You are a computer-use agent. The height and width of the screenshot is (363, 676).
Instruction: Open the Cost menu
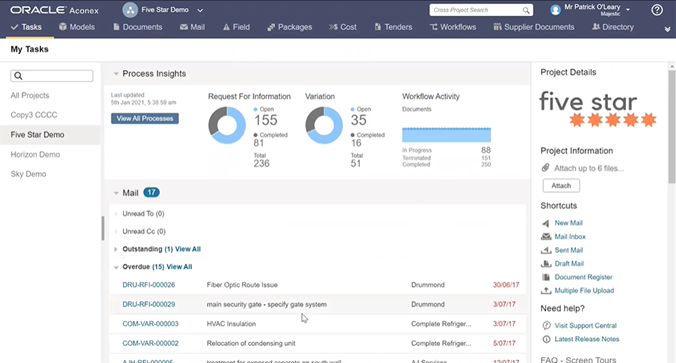pyautogui.click(x=343, y=27)
